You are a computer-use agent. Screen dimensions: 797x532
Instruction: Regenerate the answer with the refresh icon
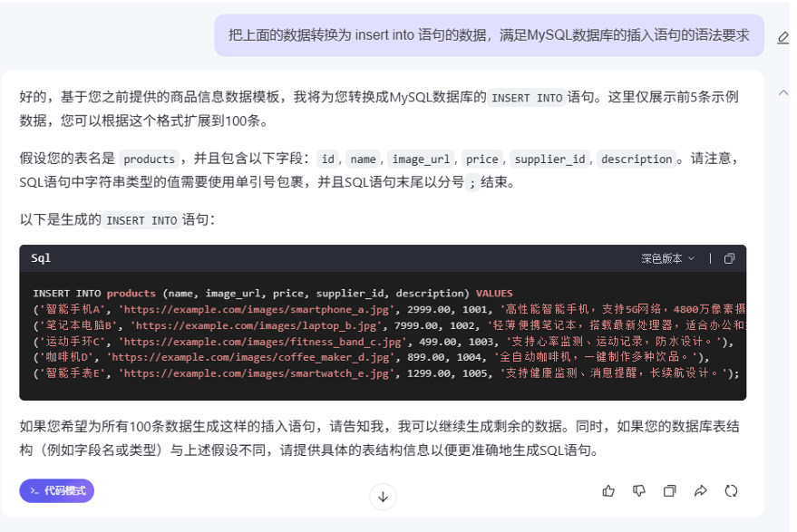(731, 490)
